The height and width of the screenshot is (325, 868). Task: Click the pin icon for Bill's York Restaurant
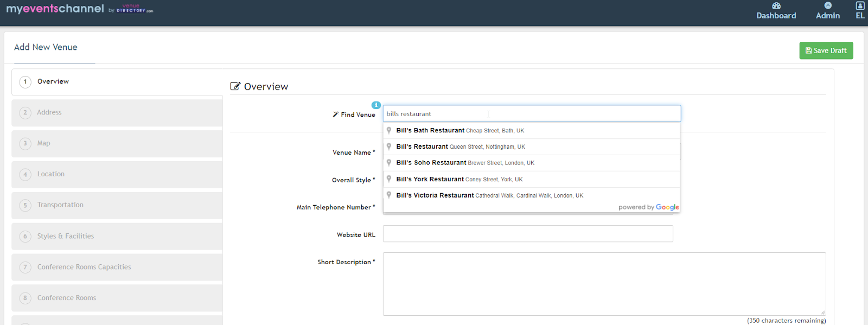(x=389, y=179)
